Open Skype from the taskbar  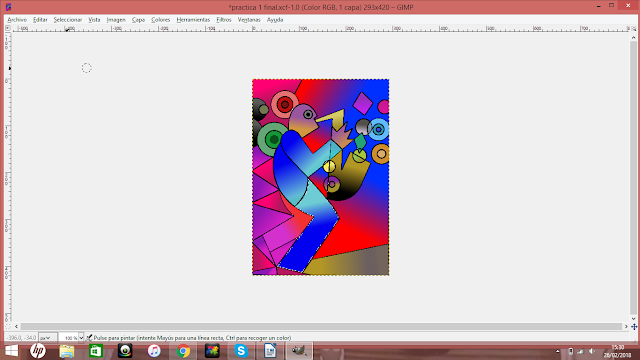[x=241, y=351]
